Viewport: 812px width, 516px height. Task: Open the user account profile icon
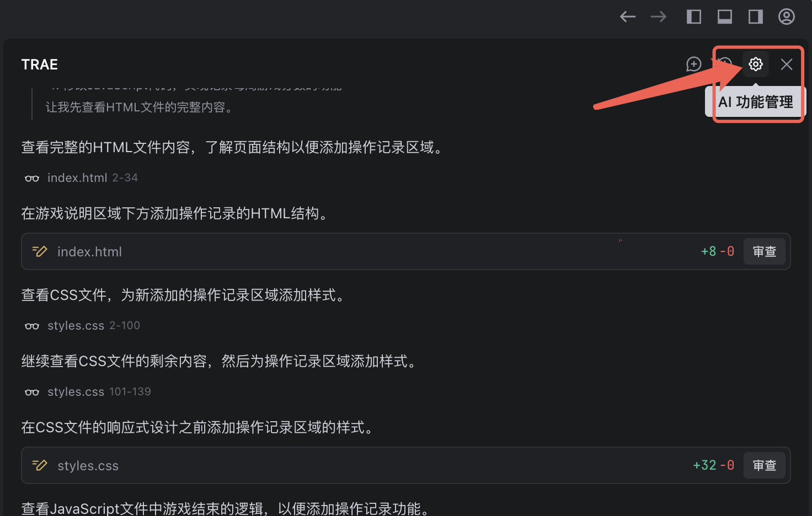pyautogui.click(x=787, y=17)
